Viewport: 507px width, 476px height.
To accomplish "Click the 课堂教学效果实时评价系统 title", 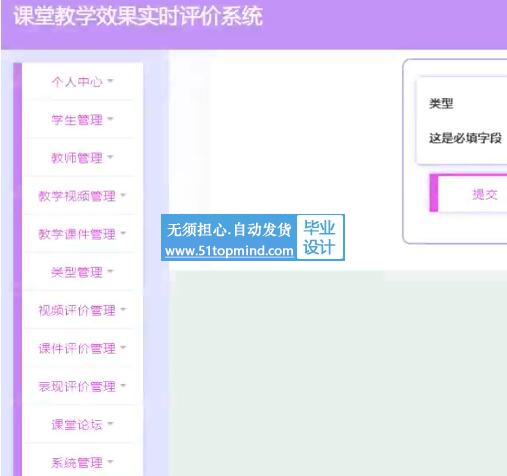I will pos(138,16).
